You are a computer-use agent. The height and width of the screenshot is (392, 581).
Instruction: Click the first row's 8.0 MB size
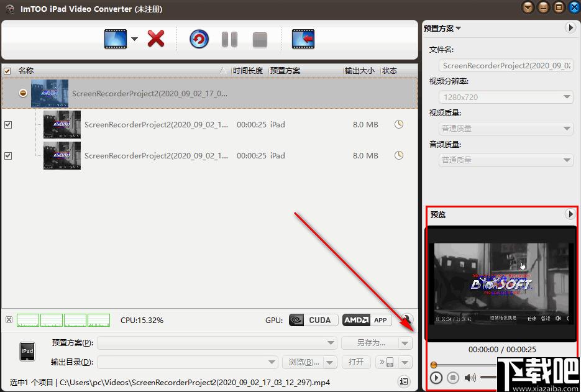365,125
